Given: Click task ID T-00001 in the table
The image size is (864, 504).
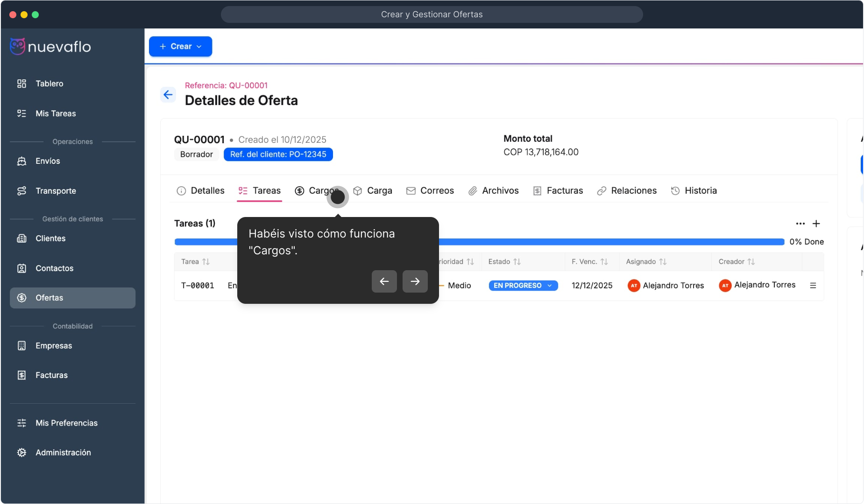Looking at the screenshot, I should pos(198,286).
